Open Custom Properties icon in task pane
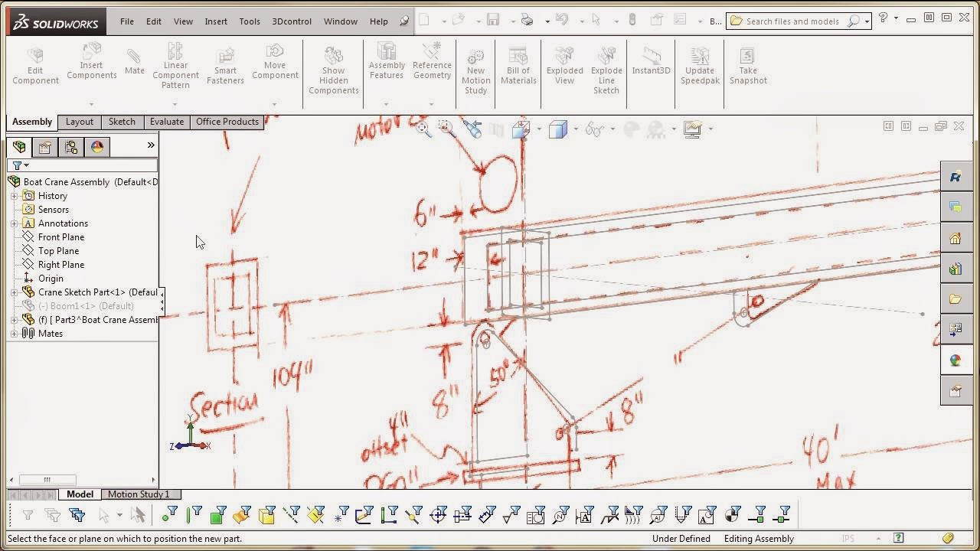 tap(955, 391)
